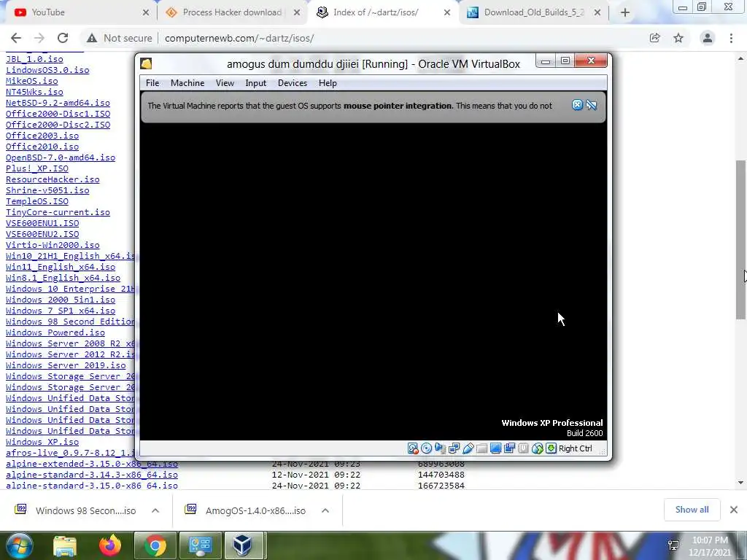Screen dimensions: 747x560
Task: Open the Machine menu in VirtualBox
Action: point(187,83)
